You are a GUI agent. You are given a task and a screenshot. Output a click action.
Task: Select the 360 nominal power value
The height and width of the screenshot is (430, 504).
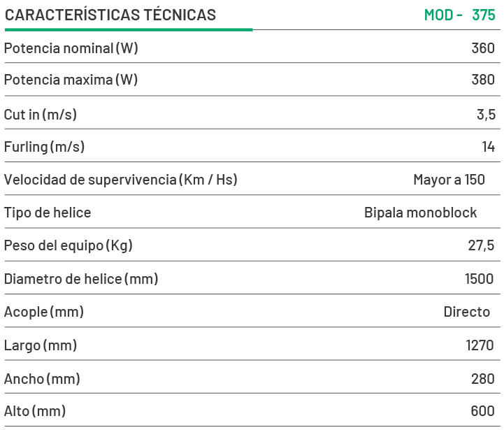pos(483,48)
